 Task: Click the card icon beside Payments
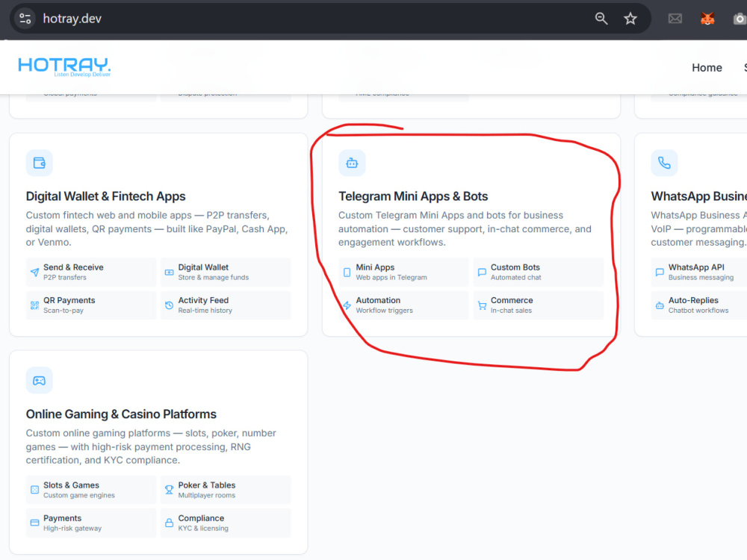[35, 523]
